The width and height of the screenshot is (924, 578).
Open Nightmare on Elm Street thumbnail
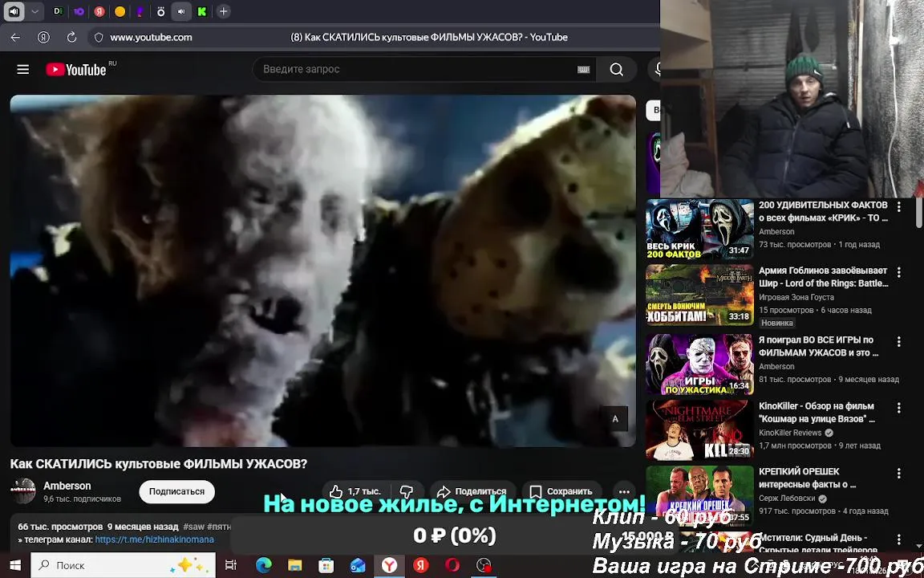pyautogui.click(x=699, y=430)
